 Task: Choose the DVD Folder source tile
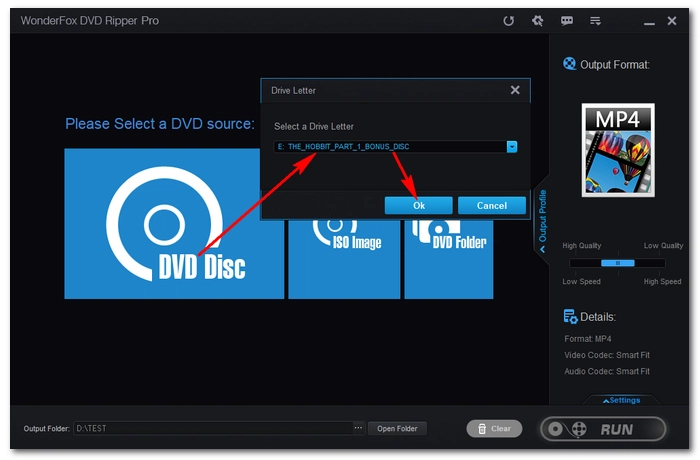coord(449,259)
